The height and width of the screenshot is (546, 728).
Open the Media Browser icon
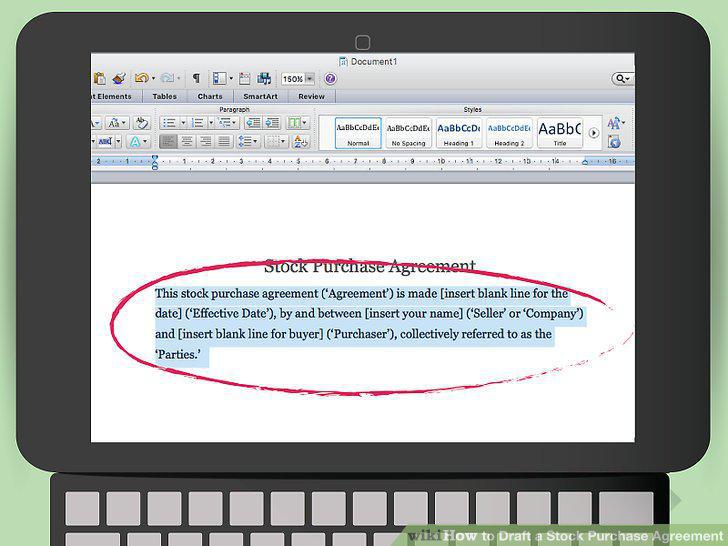point(264,78)
